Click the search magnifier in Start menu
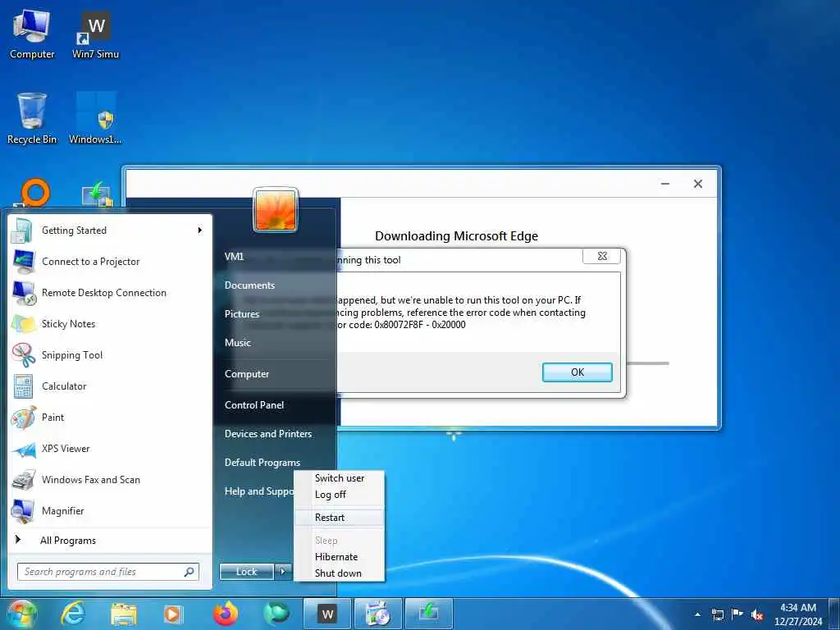 click(x=189, y=572)
